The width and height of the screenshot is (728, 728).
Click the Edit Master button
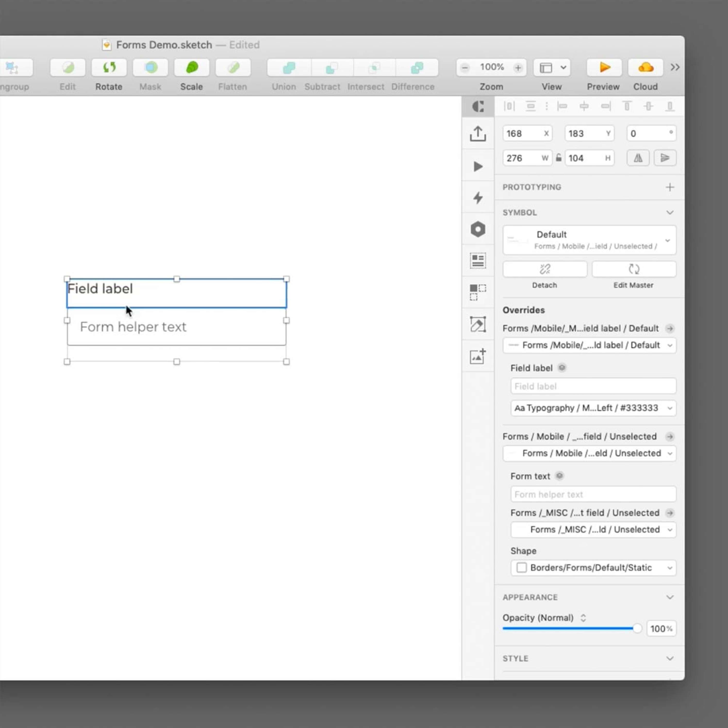click(634, 269)
